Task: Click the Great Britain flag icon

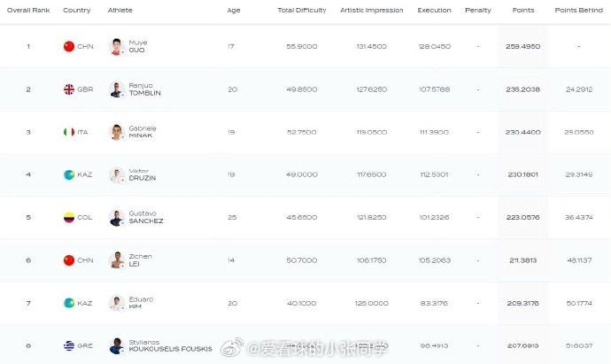Action: pos(69,89)
